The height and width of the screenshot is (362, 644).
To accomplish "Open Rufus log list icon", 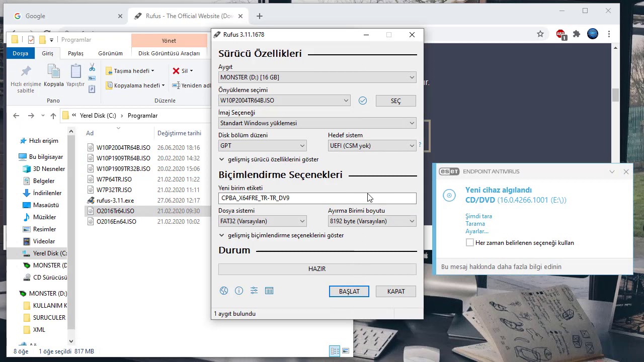I will (x=269, y=291).
